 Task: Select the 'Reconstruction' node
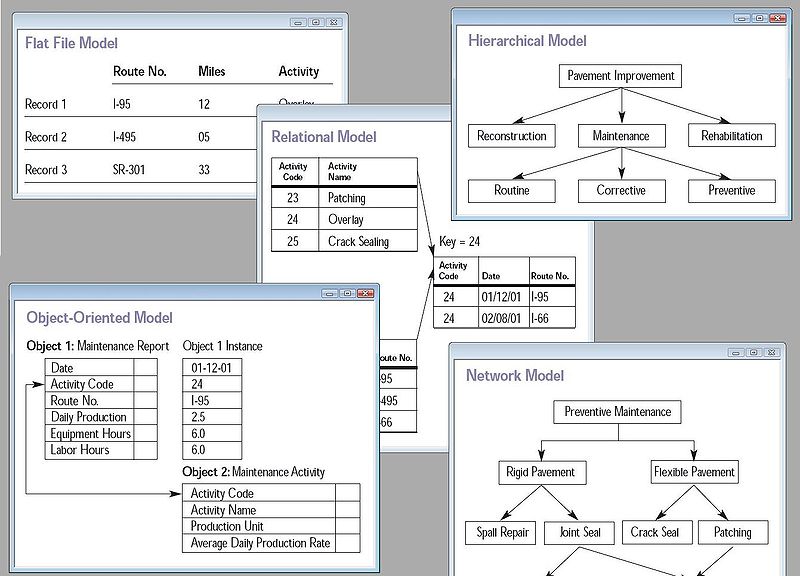(512, 136)
